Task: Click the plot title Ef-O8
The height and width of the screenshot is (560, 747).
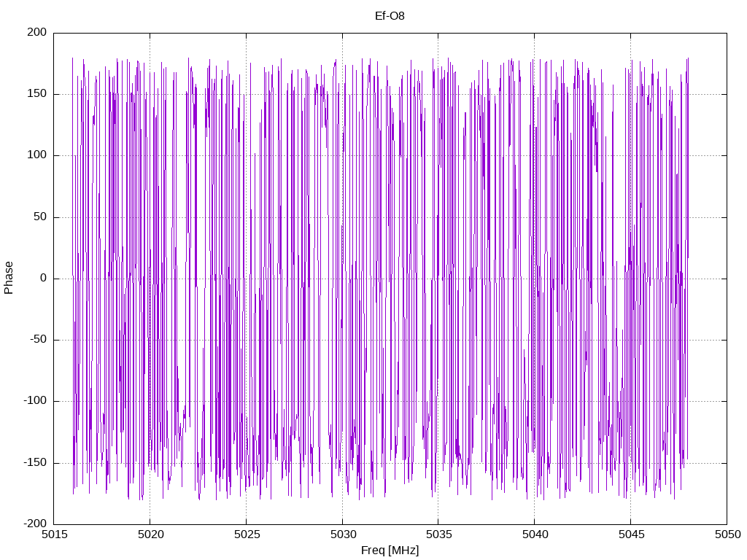Action: pyautogui.click(x=390, y=16)
